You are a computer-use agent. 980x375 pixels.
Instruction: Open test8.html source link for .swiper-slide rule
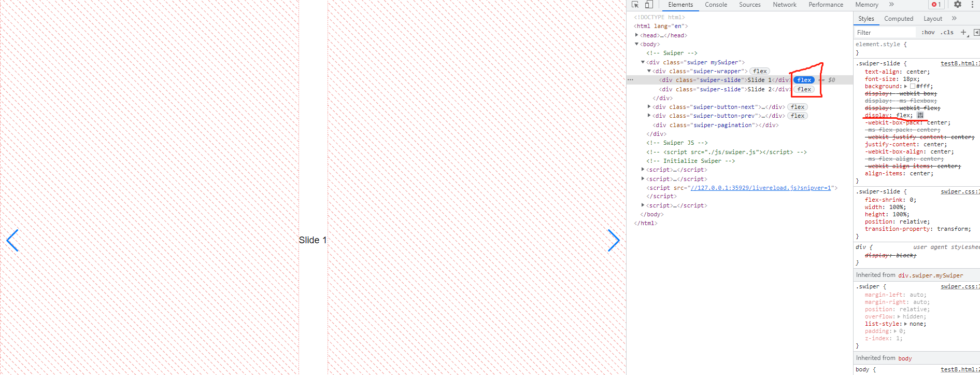pyautogui.click(x=960, y=63)
